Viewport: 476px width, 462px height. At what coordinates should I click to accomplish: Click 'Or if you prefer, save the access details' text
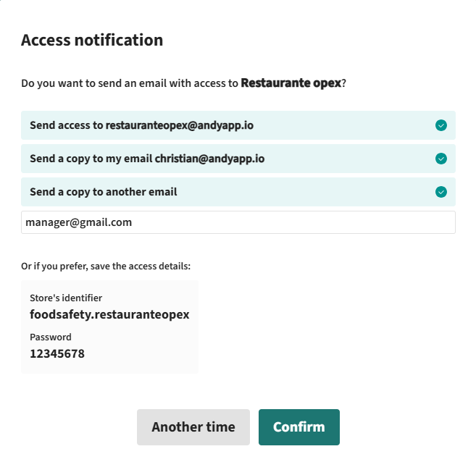coord(106,266)
